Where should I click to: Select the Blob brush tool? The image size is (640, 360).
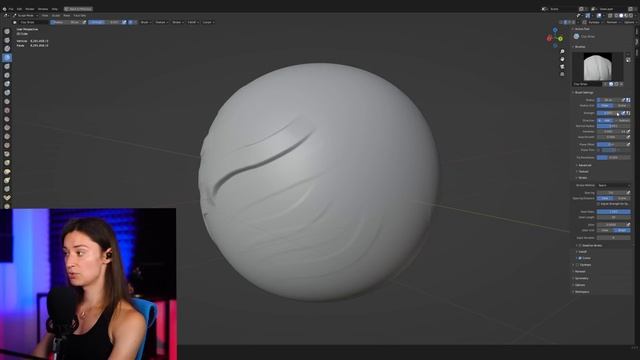tap(7, 93)
